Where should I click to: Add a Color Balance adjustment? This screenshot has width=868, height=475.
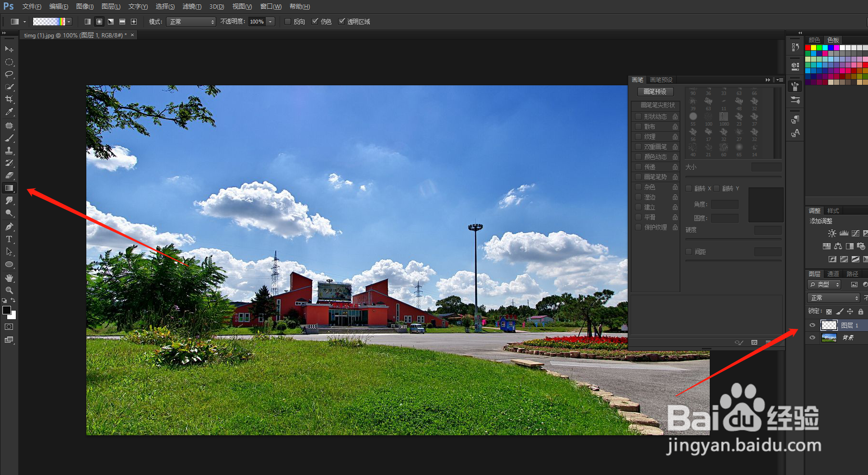click(838, 246)
